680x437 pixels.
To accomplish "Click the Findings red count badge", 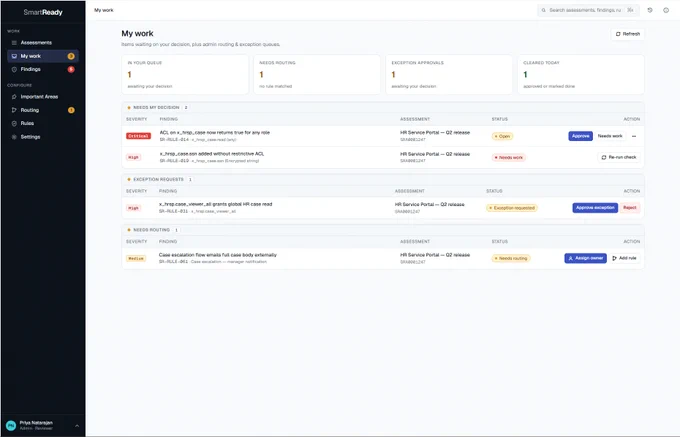I will 71,69.
